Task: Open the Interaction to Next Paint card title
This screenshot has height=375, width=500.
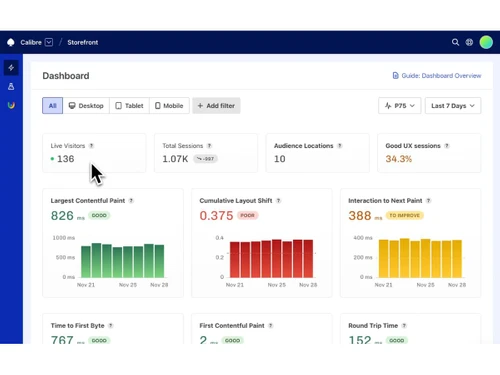Action: tap(385, 201)
